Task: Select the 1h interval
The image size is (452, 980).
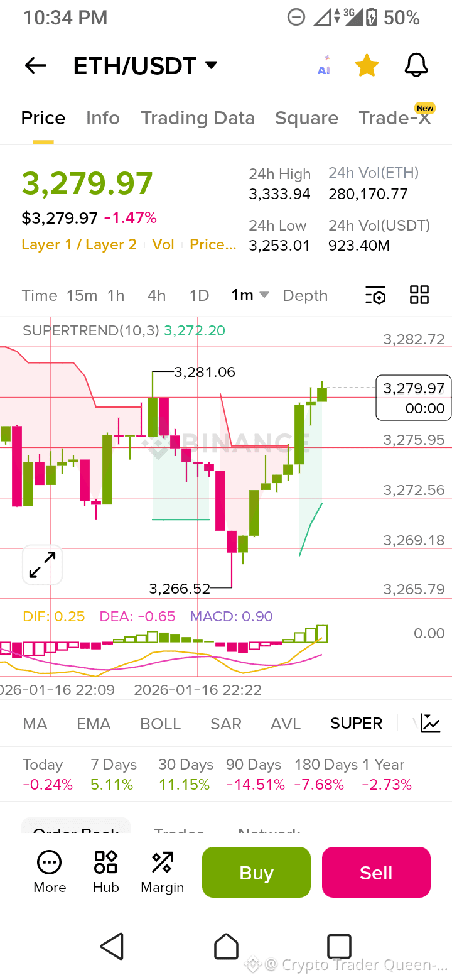Action: click(x=116, y=295)
